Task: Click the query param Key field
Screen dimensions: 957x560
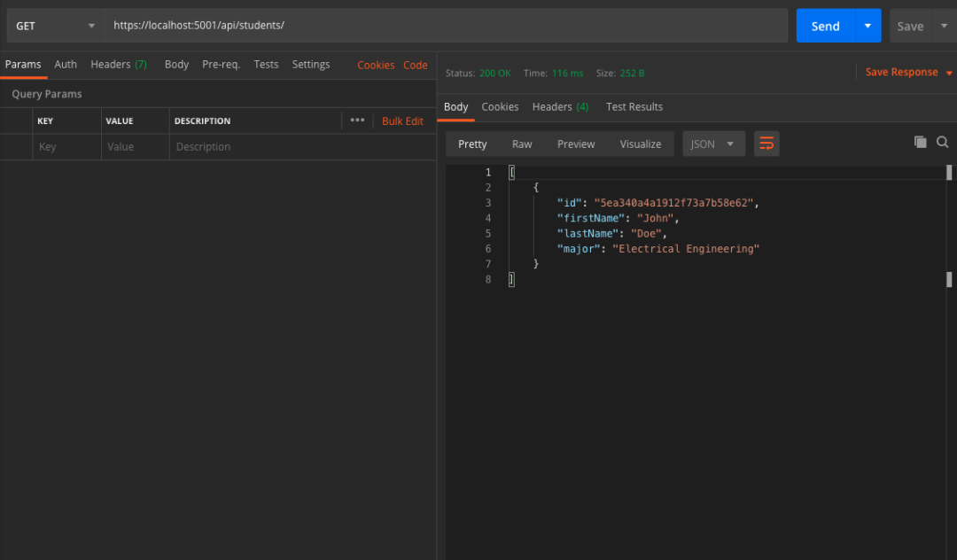Action: point(66,147)
